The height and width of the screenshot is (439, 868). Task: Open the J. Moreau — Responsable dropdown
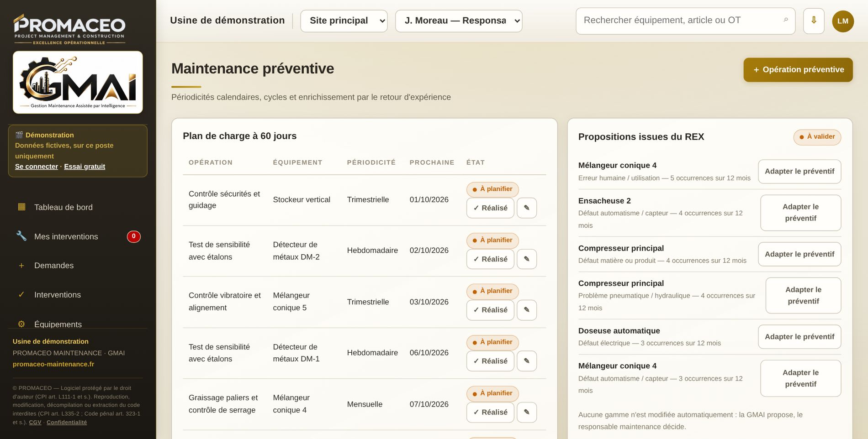point(459,21)
